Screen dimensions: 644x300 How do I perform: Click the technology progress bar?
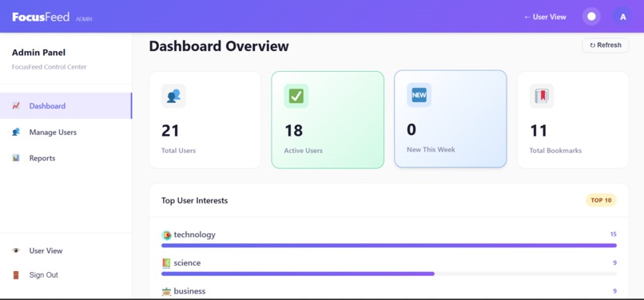pos(389,246)
